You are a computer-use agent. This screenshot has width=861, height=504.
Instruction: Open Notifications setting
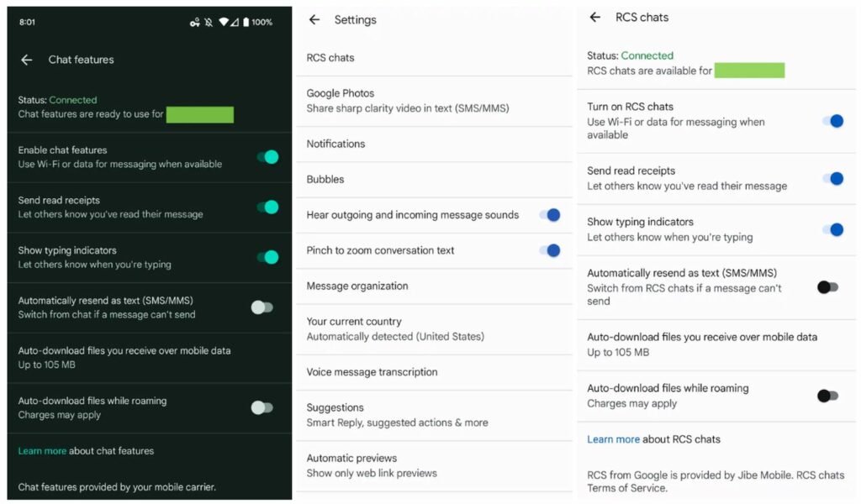pos(434,144)
